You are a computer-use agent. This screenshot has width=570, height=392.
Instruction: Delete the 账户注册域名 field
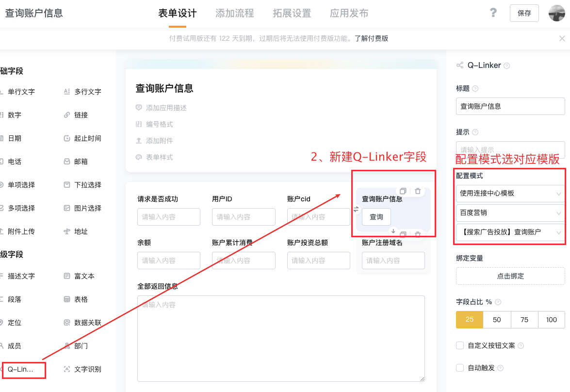click(x=418, y=234)
